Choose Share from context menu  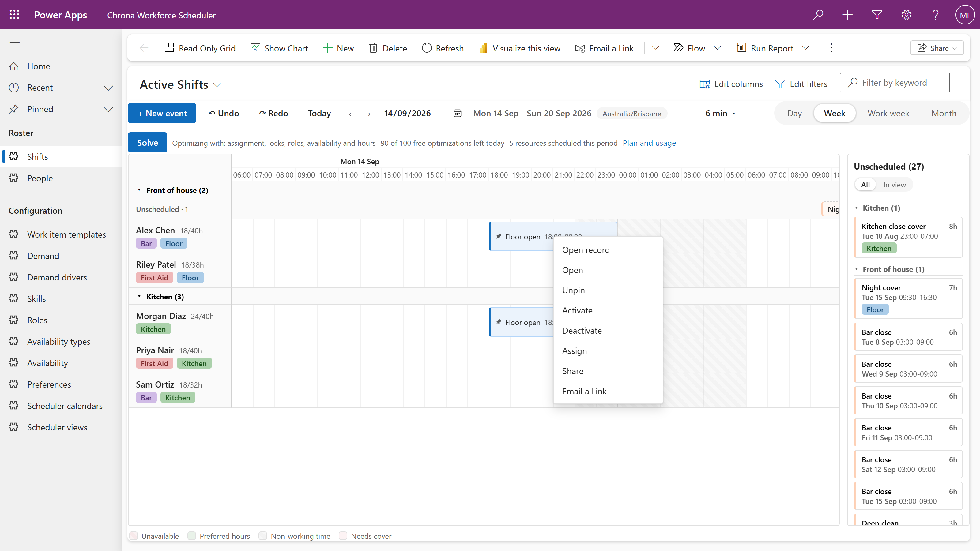tap(608, 371)
